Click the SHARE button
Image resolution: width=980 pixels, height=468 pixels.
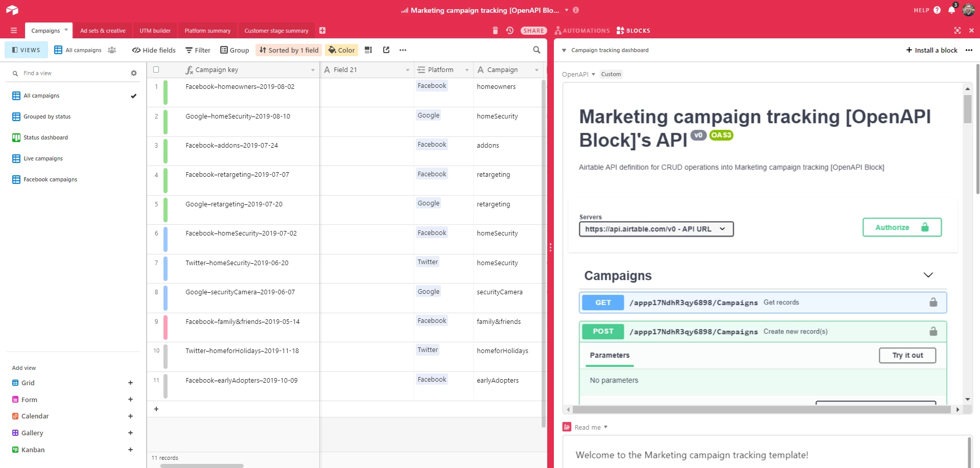[533, 31]
